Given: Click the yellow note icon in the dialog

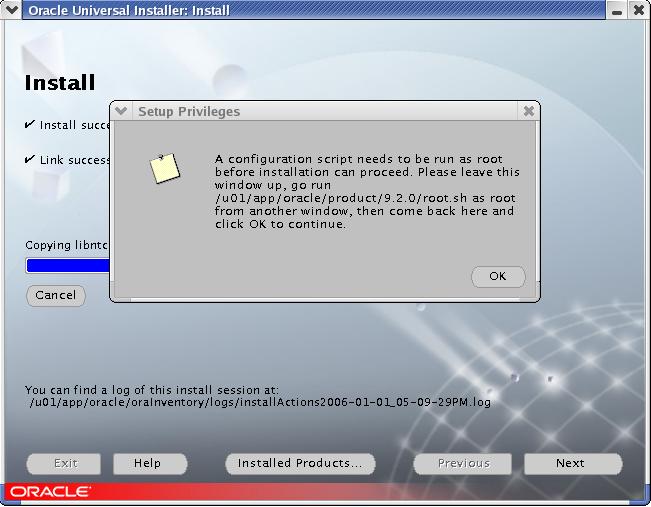Looking at the screenshot, I should [165, 169].
